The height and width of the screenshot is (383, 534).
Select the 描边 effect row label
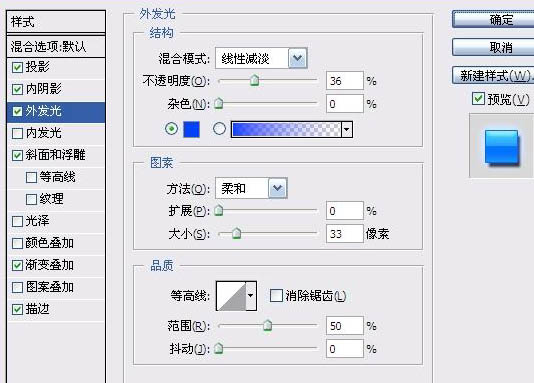pyautogui.click(x=38, y=309)
